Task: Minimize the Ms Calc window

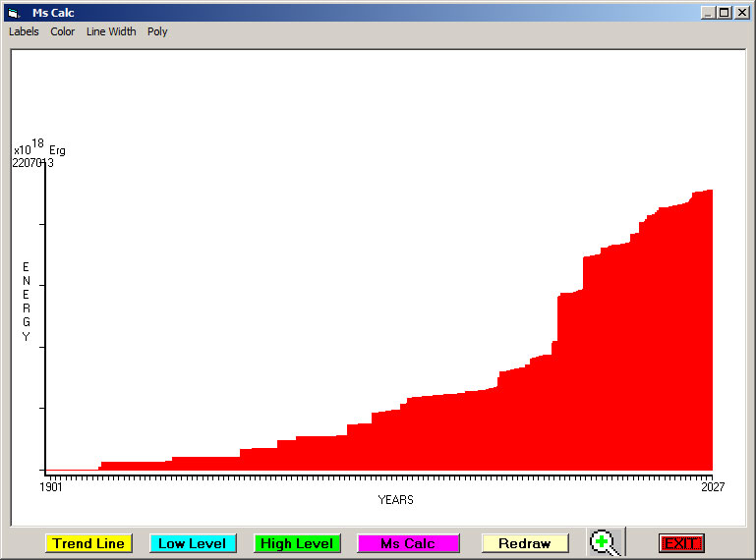Action: tap(708, 13)
